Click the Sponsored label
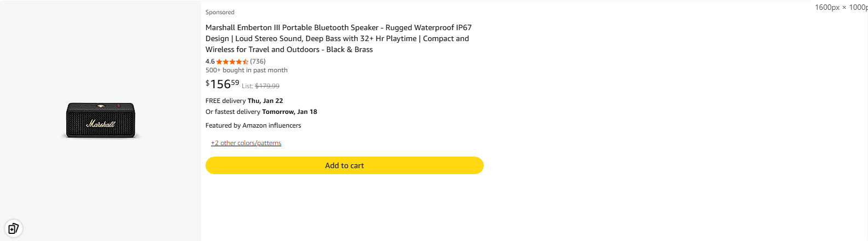This screenshot has height=241, width=868. click(220, 12)
